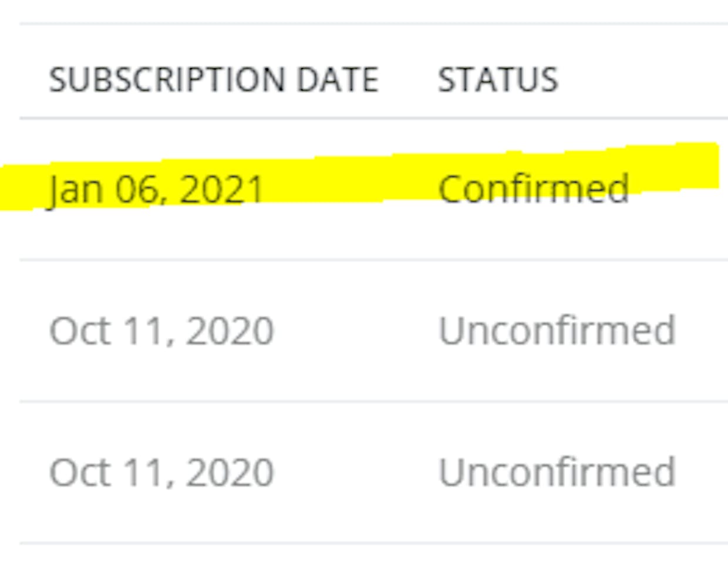This screenshot has width=728, height=564.
Task: Open the Unconfirmed status in the middle row
Action: pos(557,330)
